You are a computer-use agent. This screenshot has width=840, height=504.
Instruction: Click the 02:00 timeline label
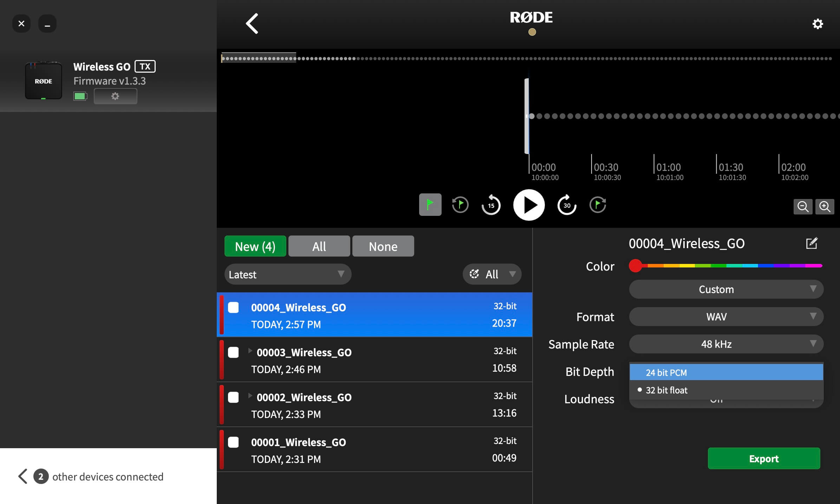tap(793, 167)
